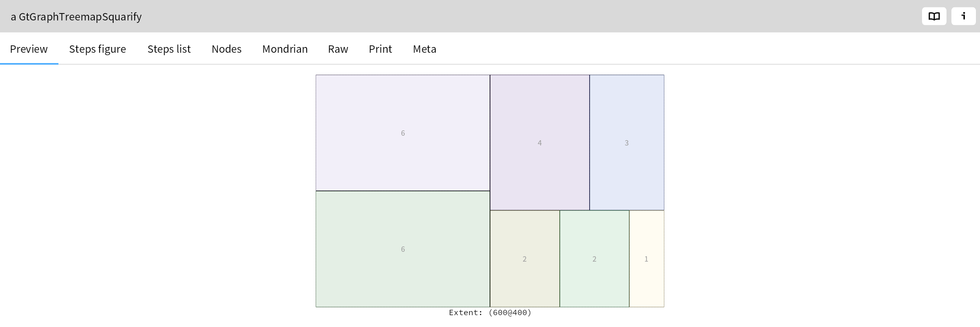980x327 pixels.
Task: Switch to the Preview tab
Action: tap(29, 49)
